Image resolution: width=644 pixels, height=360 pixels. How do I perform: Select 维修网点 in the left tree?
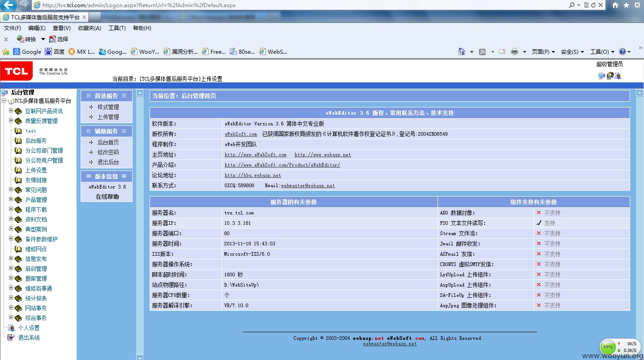(36, 249)
